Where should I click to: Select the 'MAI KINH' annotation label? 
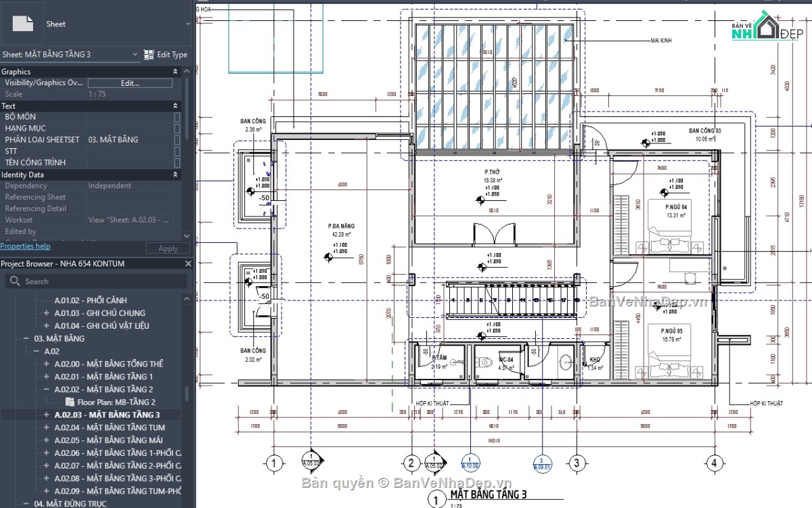[660, 41]
